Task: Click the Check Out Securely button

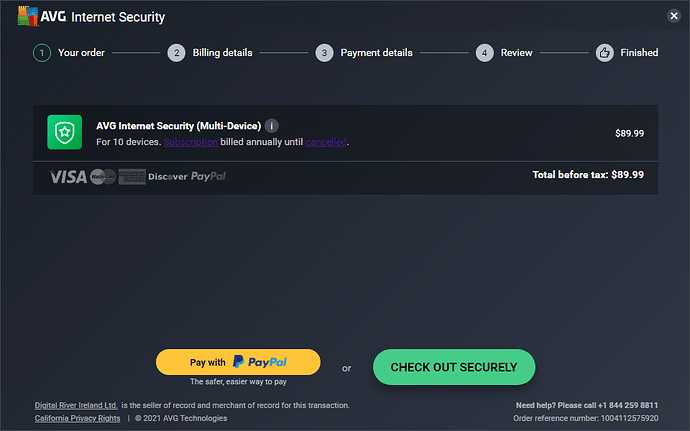Action: tap(453, 367)
